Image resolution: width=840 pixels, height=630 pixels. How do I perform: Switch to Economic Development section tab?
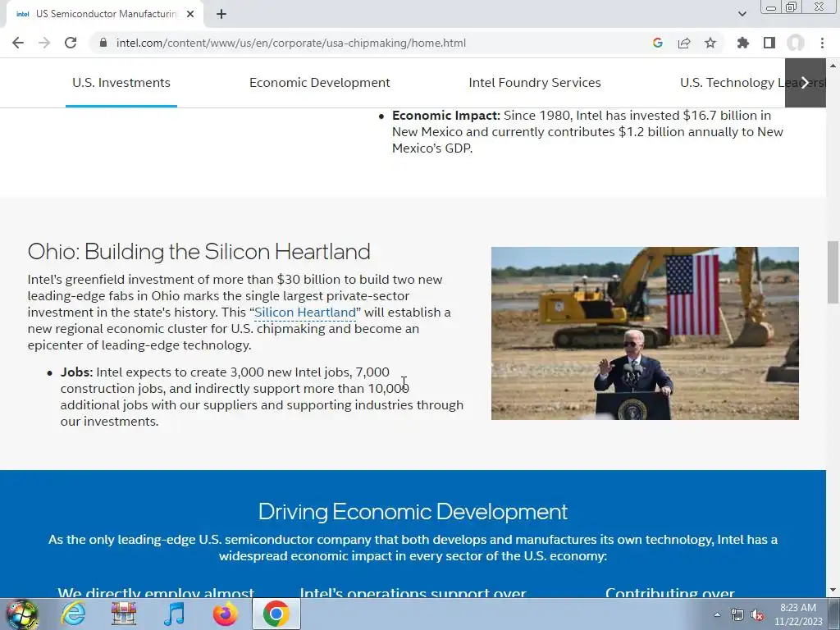click(x=320, y=83)
